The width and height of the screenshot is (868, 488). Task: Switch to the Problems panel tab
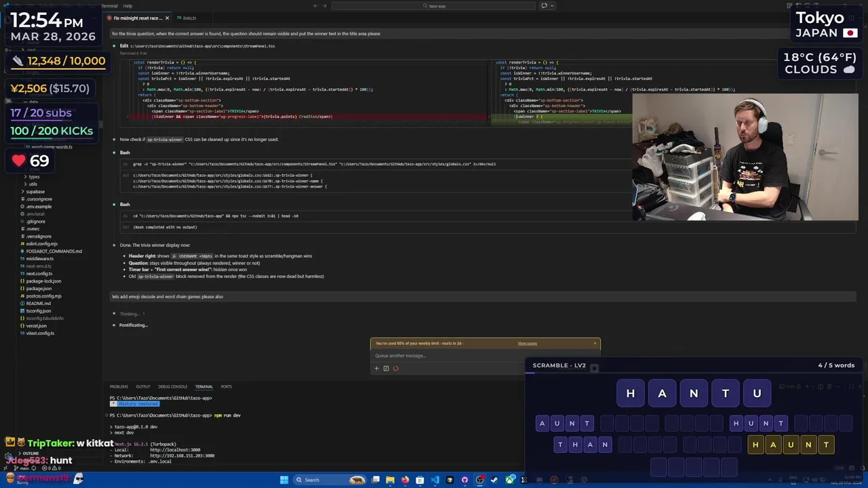click(119, 387)
